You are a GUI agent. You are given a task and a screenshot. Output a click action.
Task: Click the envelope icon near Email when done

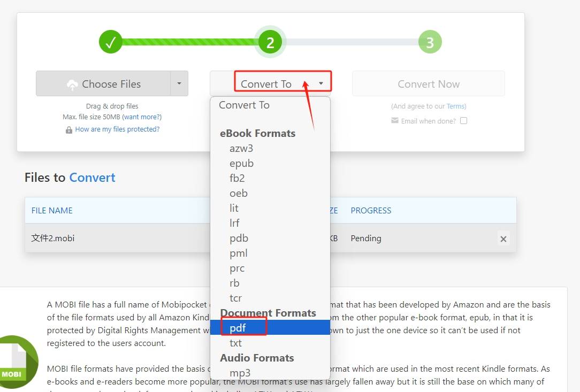[395, 121]
